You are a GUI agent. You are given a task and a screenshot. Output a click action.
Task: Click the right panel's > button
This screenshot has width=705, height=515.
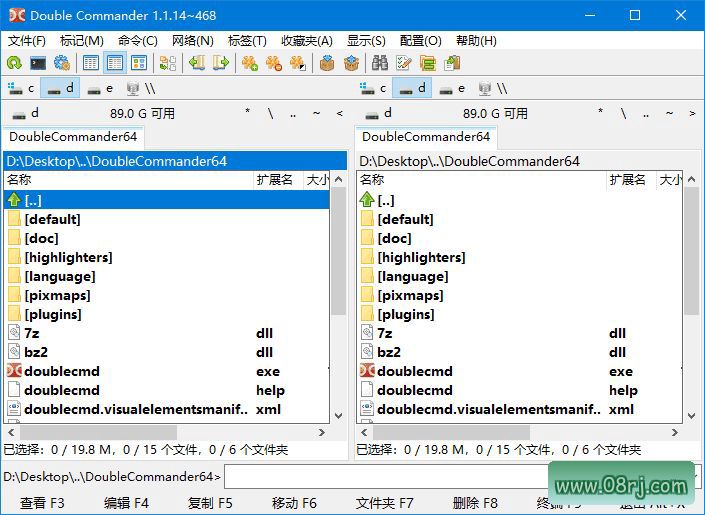pos(692,113)
